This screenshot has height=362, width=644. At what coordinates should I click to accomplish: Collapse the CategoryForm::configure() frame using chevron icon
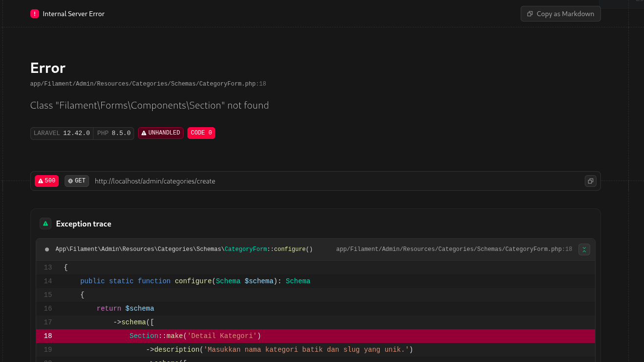(584, 249)
